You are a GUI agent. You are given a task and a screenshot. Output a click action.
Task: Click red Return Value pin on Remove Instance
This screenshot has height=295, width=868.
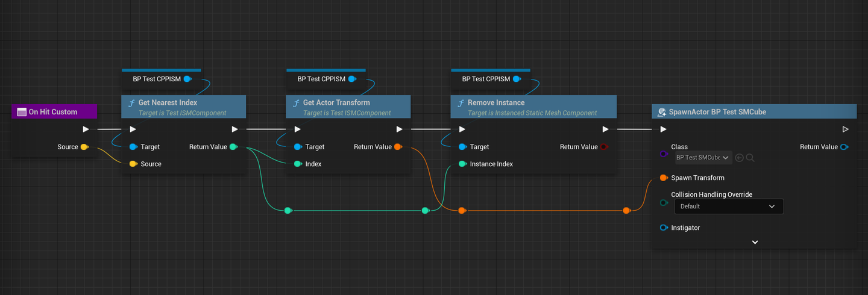coord(604,147)
